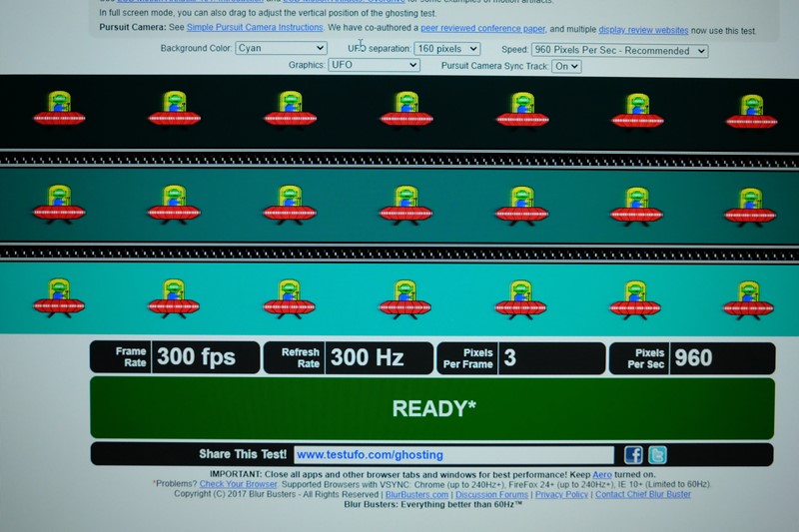The height and width of the screenshot is (532, 799).
Task: Click the Facebook share icon
Action: tap(633, 455)
